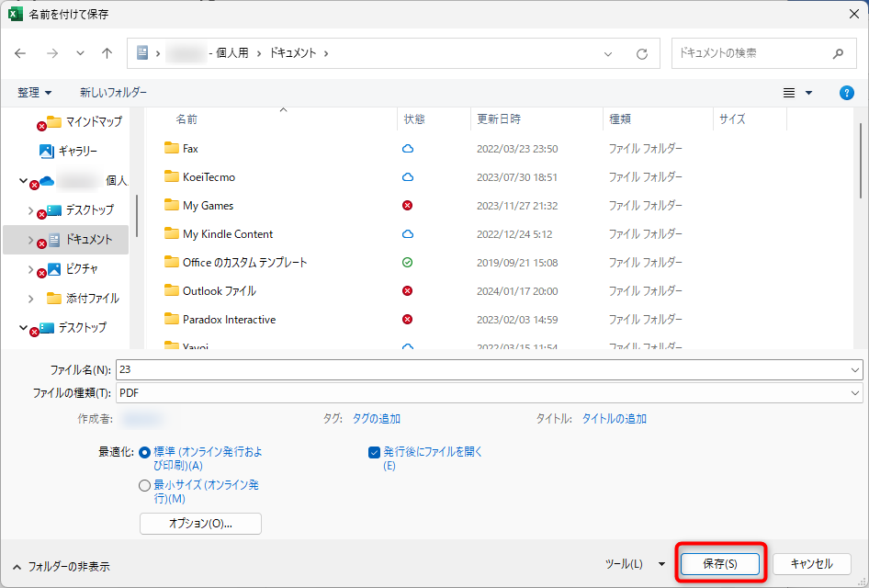Click the オプション(O)... button
Image resolution: width=869 pixels, height=588 pixels.
coord(200,524)
